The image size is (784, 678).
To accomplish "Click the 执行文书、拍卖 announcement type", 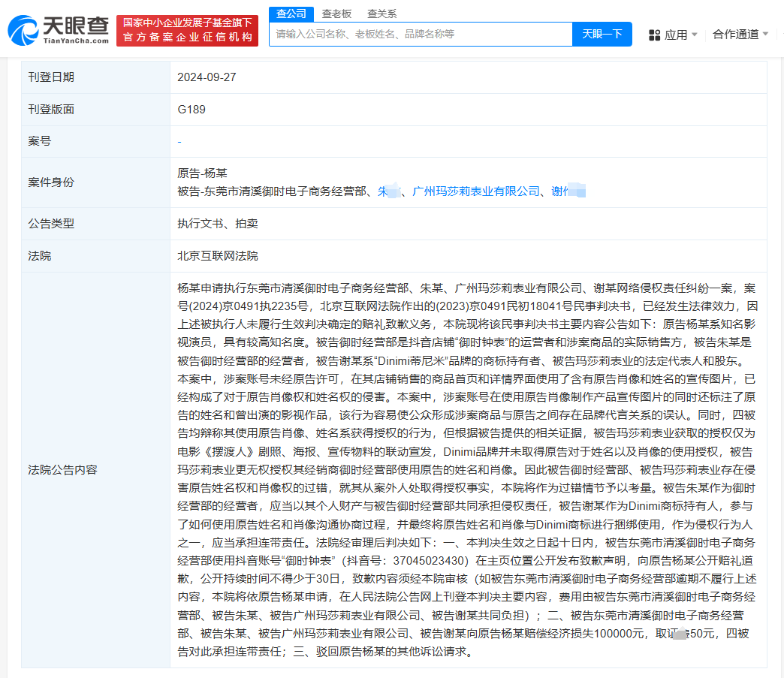I will pyautogui.click(x=218, y=224).
